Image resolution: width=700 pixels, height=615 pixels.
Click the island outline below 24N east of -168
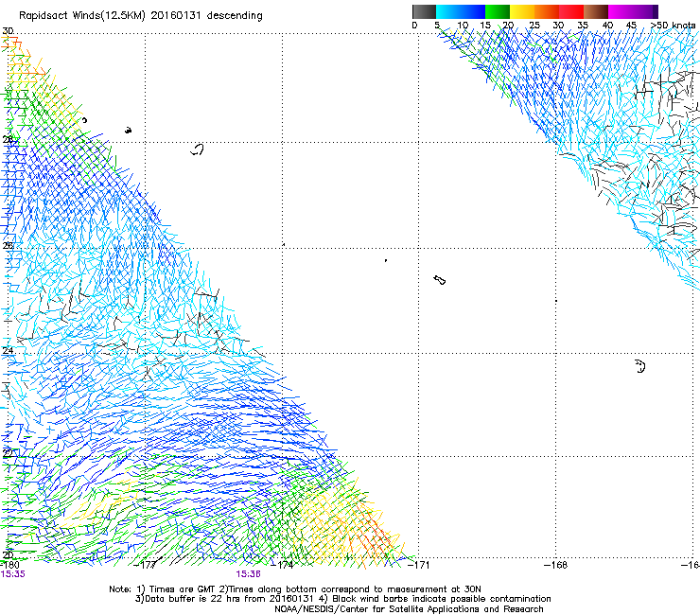point(639,366)
